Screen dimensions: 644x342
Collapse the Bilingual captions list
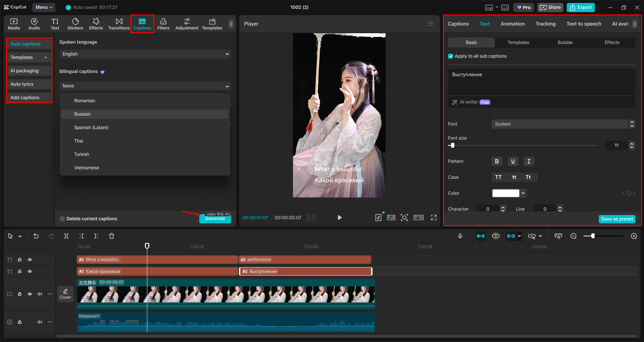coord(145,86)
